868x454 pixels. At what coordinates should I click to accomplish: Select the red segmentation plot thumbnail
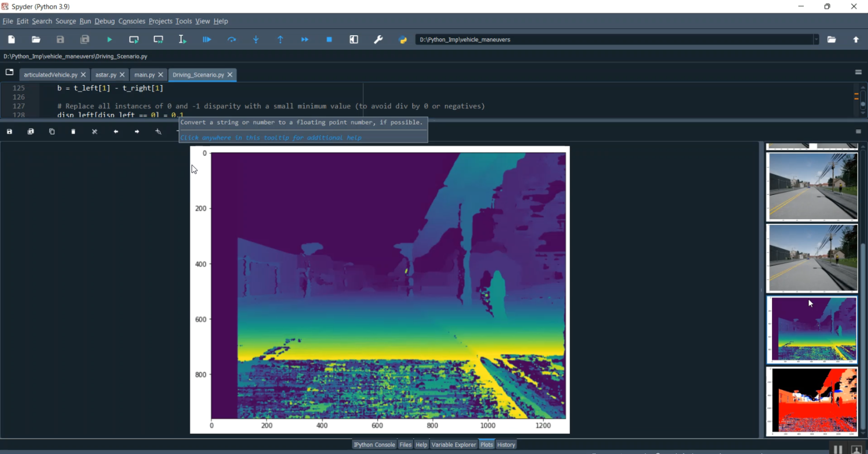pos(812,401)
